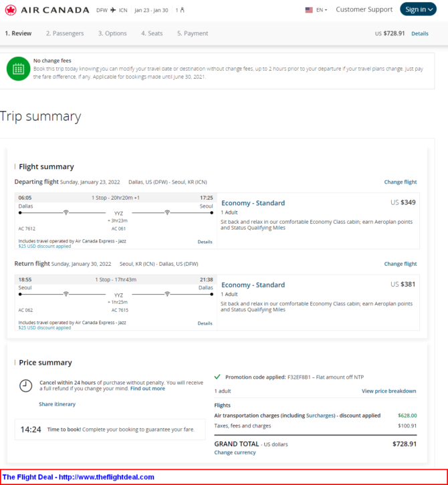
Task: Click the Jan 23 - Jan 30 dates
Action: pyautogui.click(x=151, y=10)
